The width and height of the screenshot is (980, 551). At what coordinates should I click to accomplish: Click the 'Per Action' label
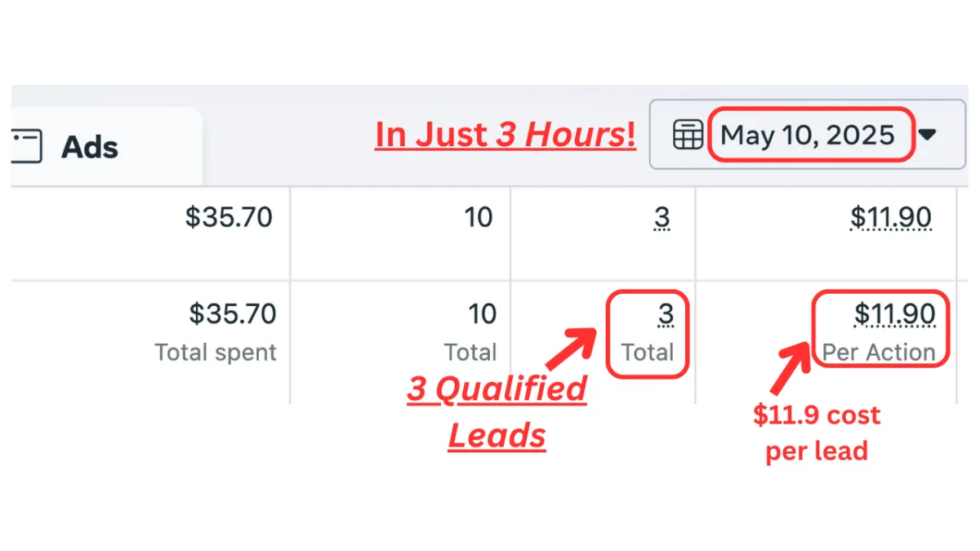(x=879, y=353)
